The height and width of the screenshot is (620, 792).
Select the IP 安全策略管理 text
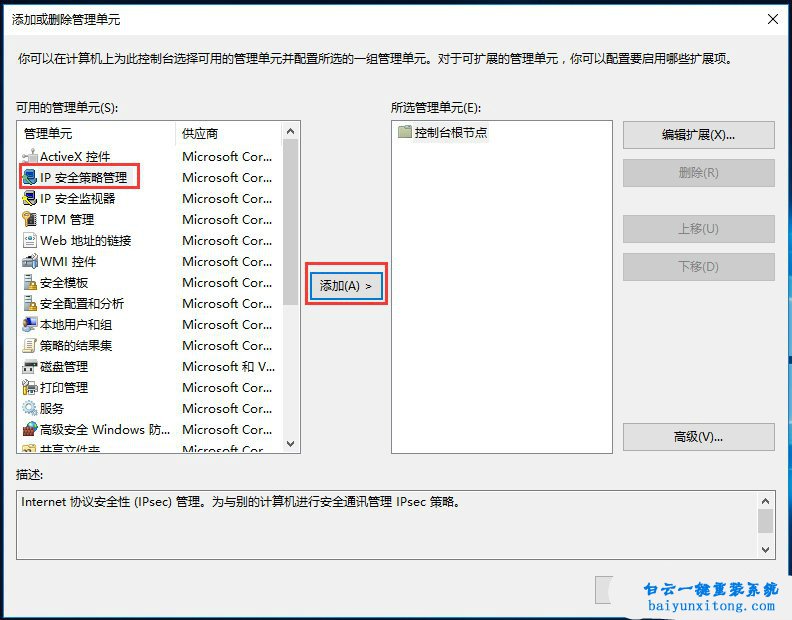point(83,177)
